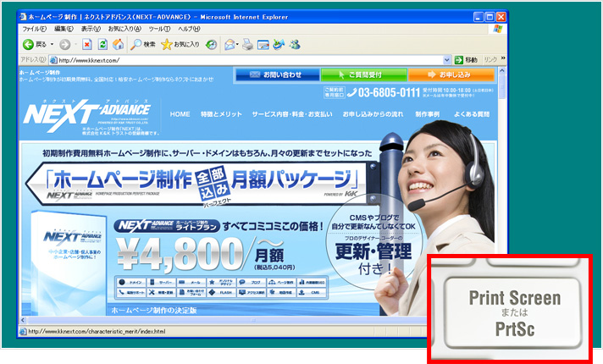
Task: Click the address bar URL field
Action: tap(250, 60)
